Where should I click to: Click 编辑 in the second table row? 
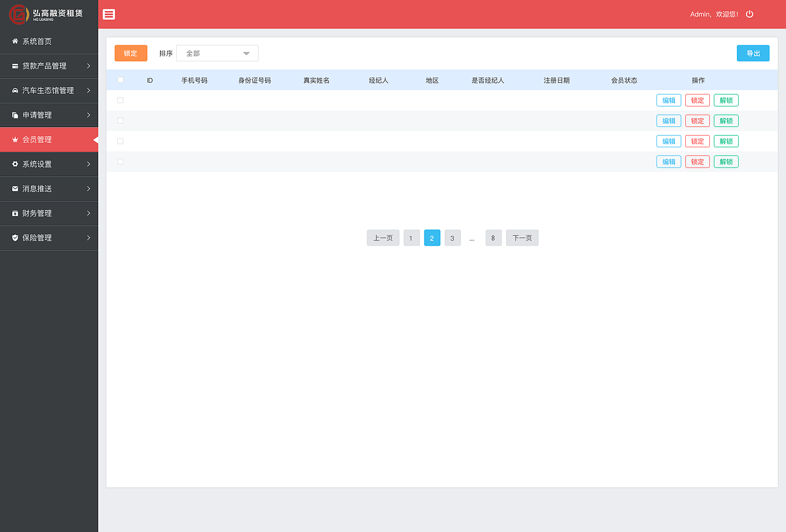pos(669,121)
